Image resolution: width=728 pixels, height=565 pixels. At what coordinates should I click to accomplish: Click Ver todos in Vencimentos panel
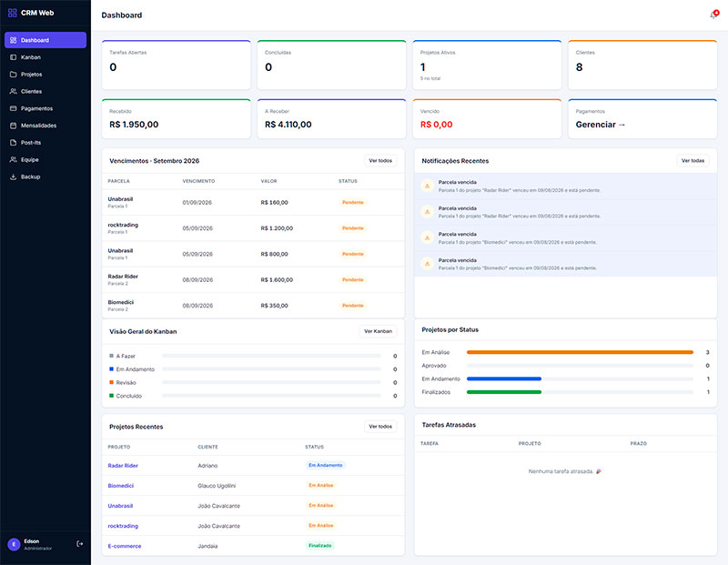point(380,161)
